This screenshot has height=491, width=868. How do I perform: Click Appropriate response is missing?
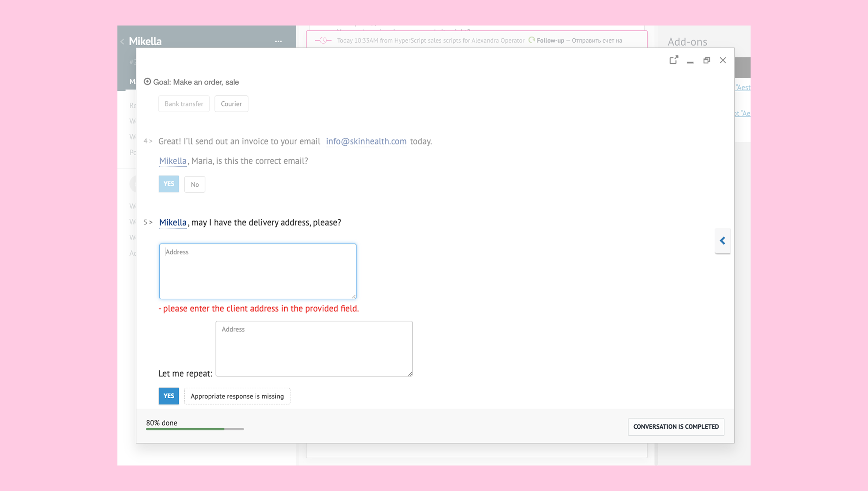pyautogui.click(x=237, y=396)
